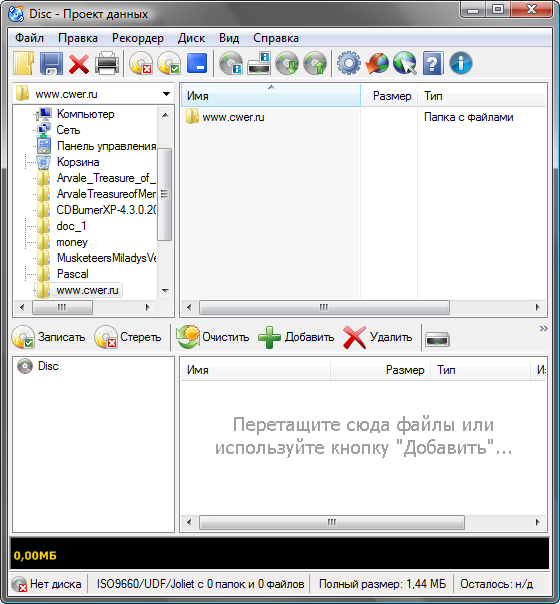Click top toolbar disc icon with red X
The image size is (560, 604).
click(x=141, y=63)
